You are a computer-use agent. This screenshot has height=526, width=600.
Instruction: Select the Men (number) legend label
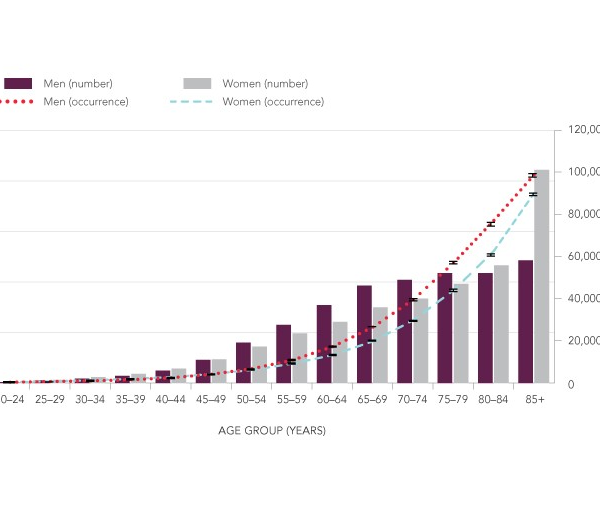[77, 83]
